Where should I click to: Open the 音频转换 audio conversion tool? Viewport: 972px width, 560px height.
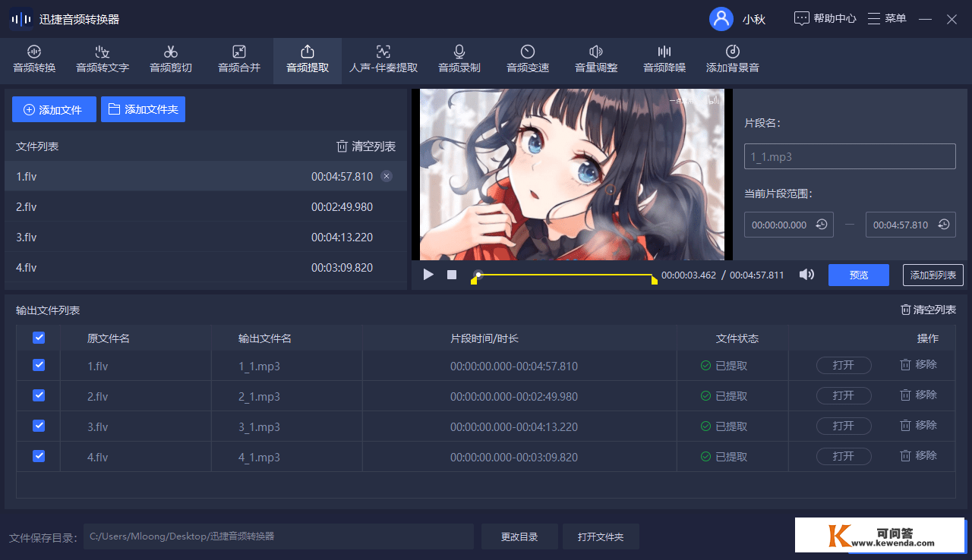pos(34,59)
